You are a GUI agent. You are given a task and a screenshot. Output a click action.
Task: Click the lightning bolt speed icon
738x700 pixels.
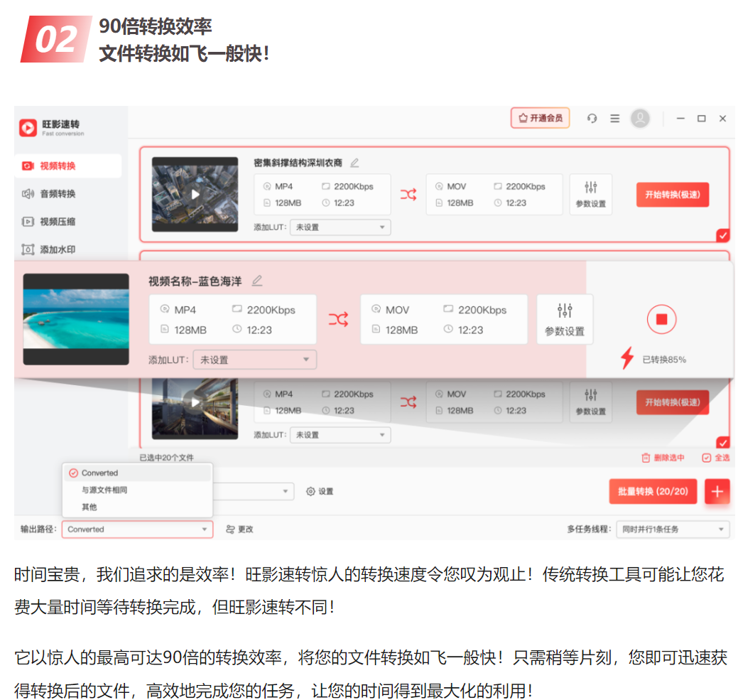tap(627, 357)
